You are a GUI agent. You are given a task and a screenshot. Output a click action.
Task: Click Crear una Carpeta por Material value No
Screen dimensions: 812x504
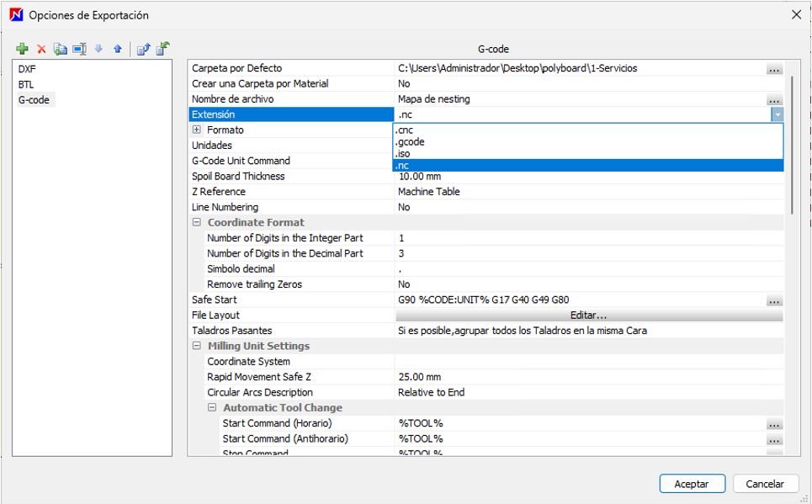tap(404, 84)
